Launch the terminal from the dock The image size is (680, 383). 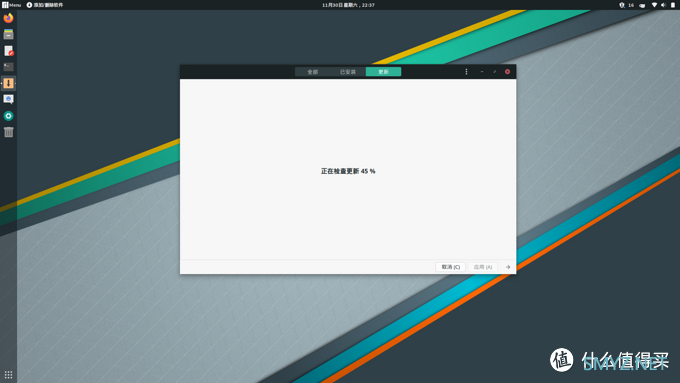(8, 67)
